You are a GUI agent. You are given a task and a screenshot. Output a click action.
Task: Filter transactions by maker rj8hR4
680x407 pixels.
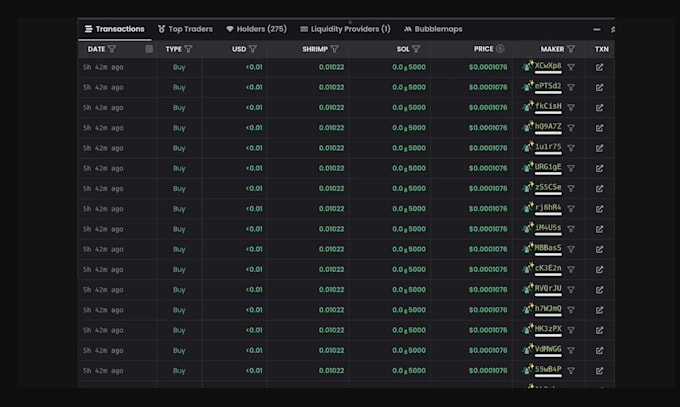pos(571,209)
